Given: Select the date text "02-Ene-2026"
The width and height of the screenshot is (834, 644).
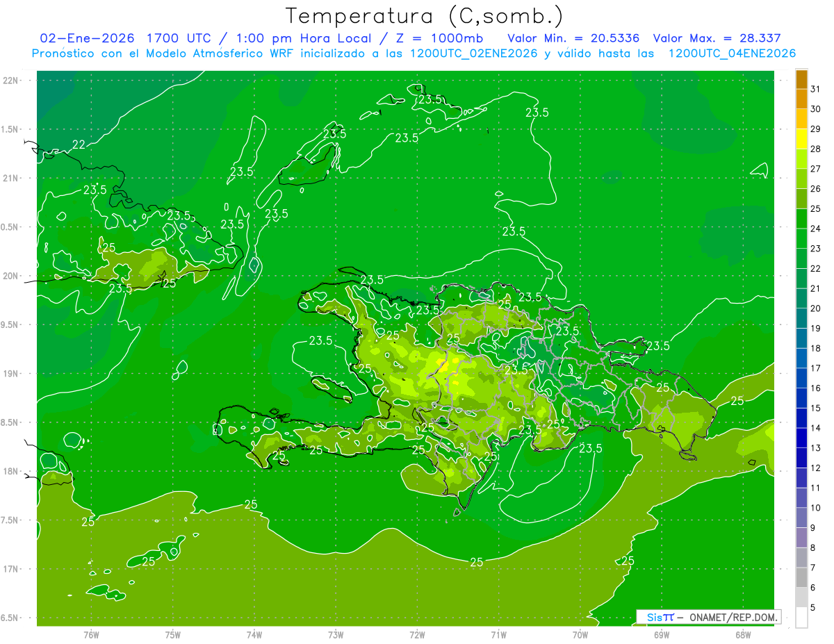Looking at the screenshot, I should (x=87, y=38).
